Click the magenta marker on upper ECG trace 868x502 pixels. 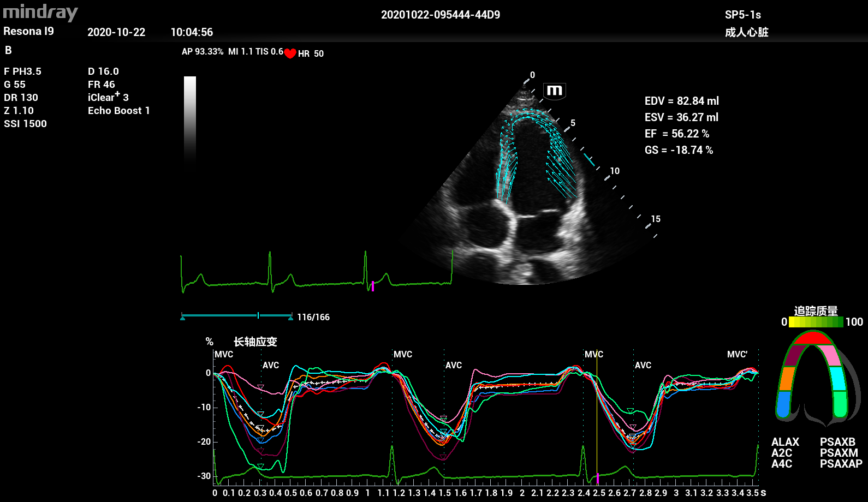tap(373, 286)
